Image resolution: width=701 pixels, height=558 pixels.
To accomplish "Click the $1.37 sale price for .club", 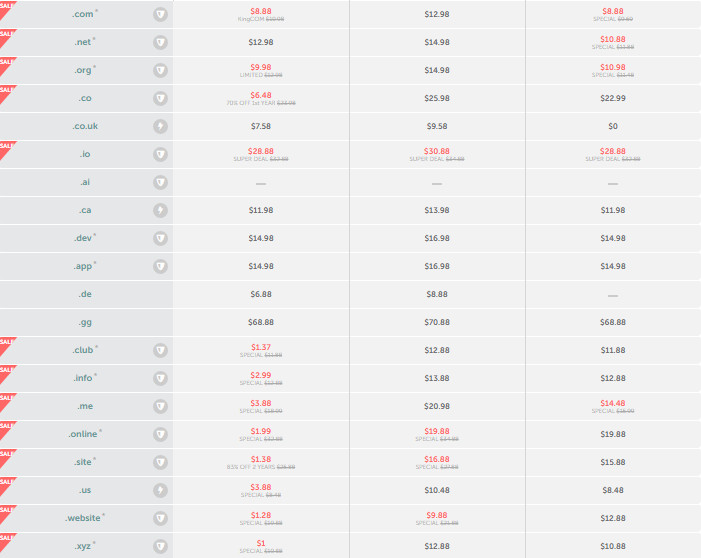I will tap(261, 347).
